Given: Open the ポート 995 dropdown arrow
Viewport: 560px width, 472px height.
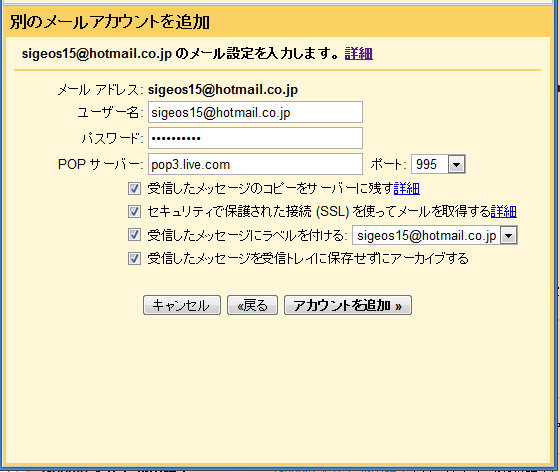Looking at the screenshot, I should [456, 164].
